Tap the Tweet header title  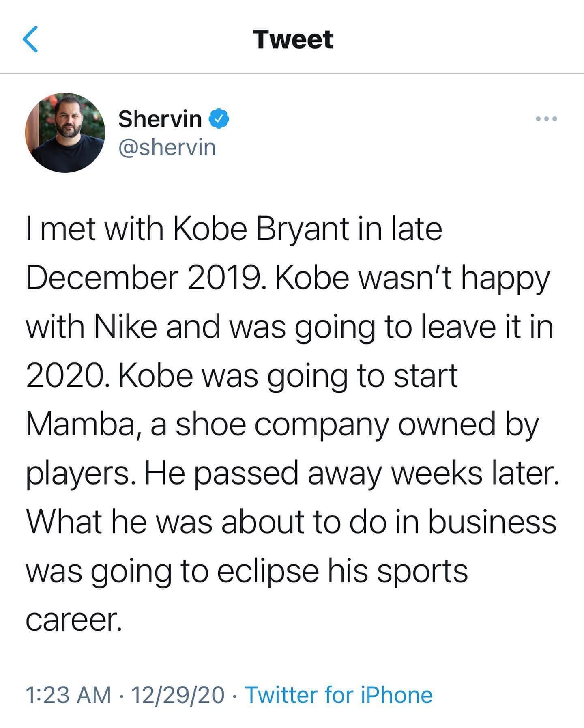pos(292,39)
